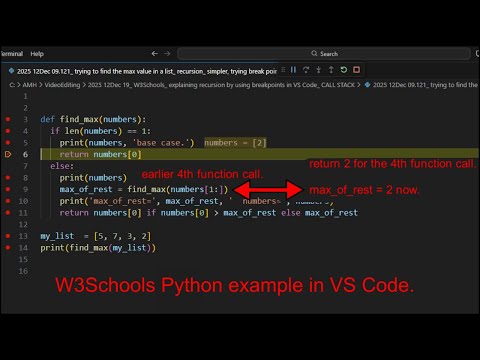Click the Python file icon in breadcrumb
Screen dimensions: 480x360
(367, 85)
